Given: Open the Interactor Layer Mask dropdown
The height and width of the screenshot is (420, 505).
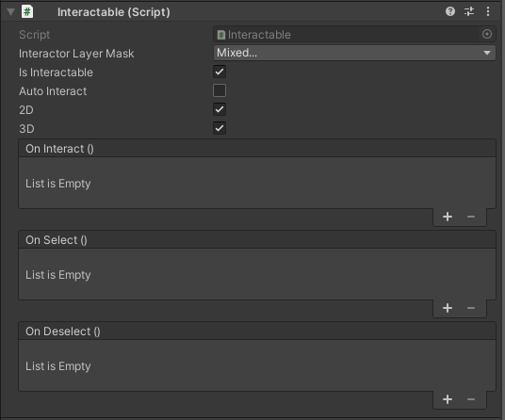Looking at the screenshot, I should click(354, 53).
